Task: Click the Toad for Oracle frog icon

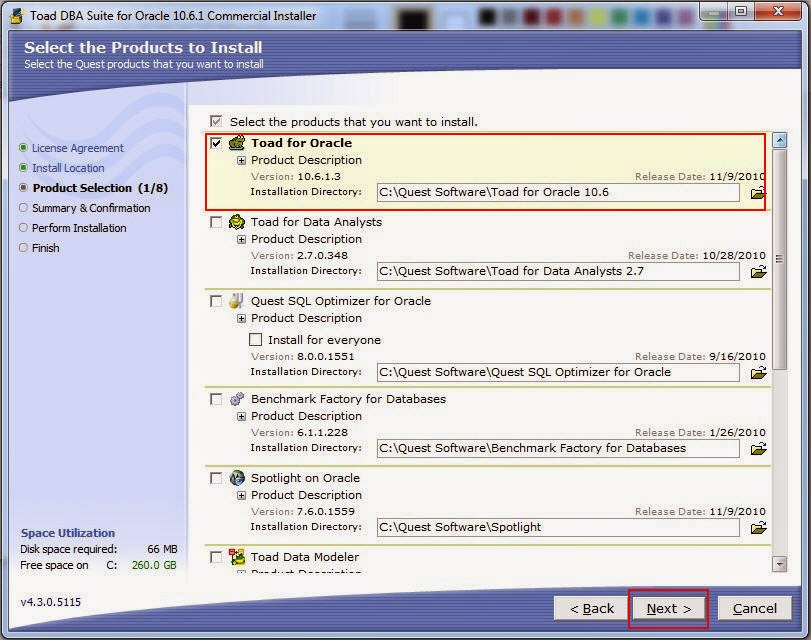Action: pyautogui.click(x=237, y=143)
